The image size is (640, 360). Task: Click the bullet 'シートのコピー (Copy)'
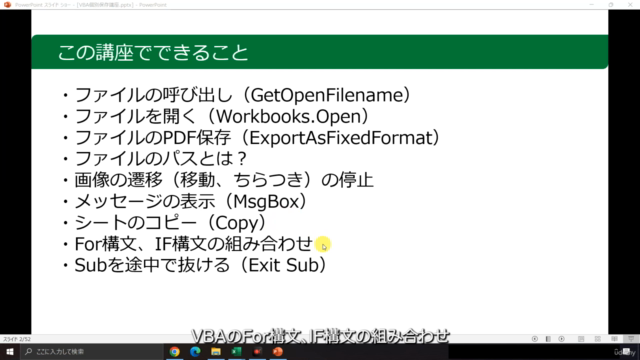164,222
